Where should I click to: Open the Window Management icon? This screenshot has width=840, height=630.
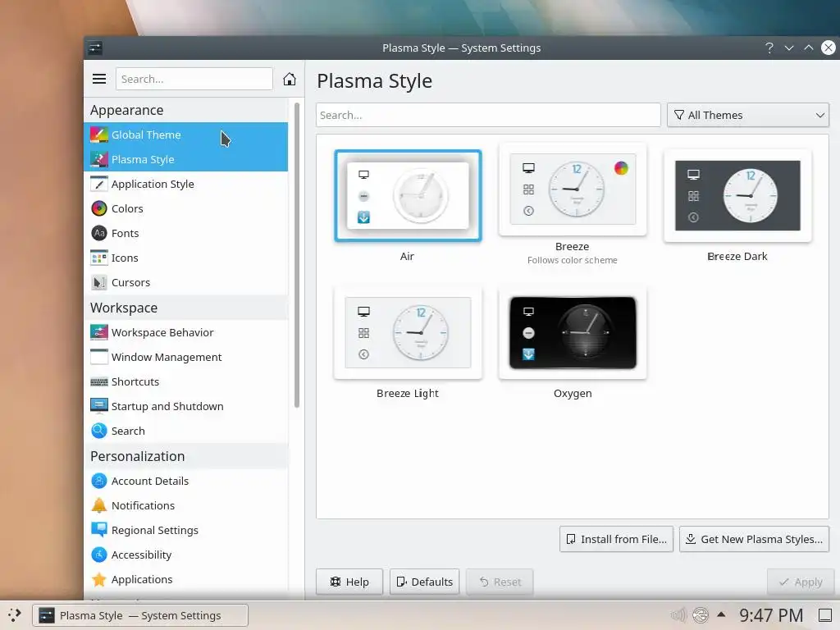(x=99, y=357)
